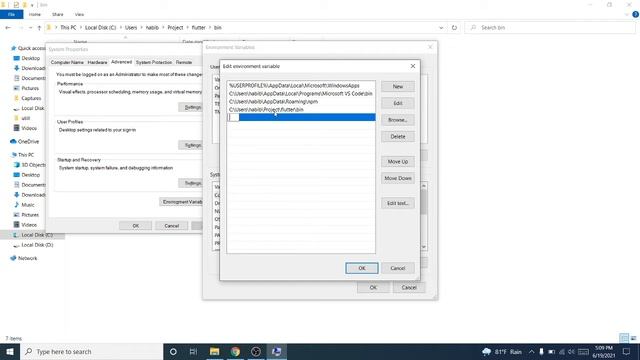Open notification center icon
Image resolution: width=640 pixels, height=360 pixels.
[x=627, y=351]
